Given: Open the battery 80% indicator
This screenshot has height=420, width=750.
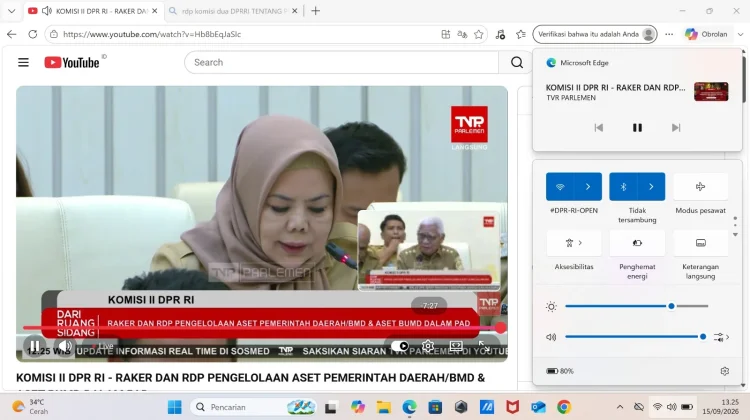Looking at the screenshot, I should [x=560, y=371].
